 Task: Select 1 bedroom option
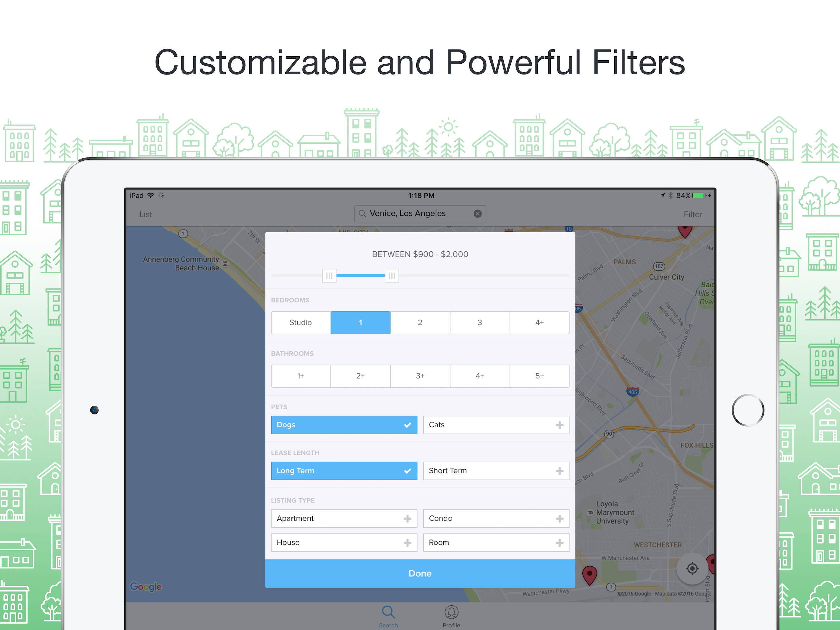tap(360, 323)
